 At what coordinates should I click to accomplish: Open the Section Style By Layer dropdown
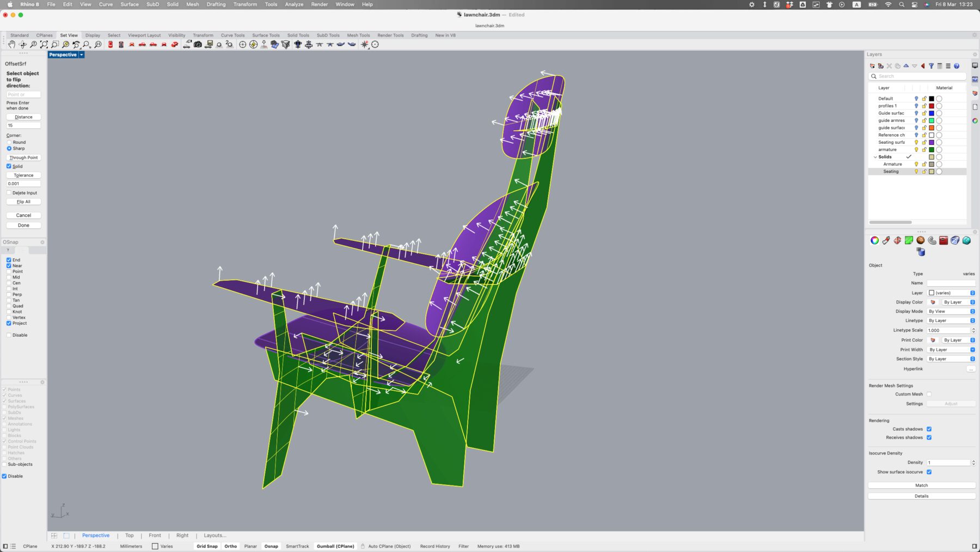tap(951, 359)
